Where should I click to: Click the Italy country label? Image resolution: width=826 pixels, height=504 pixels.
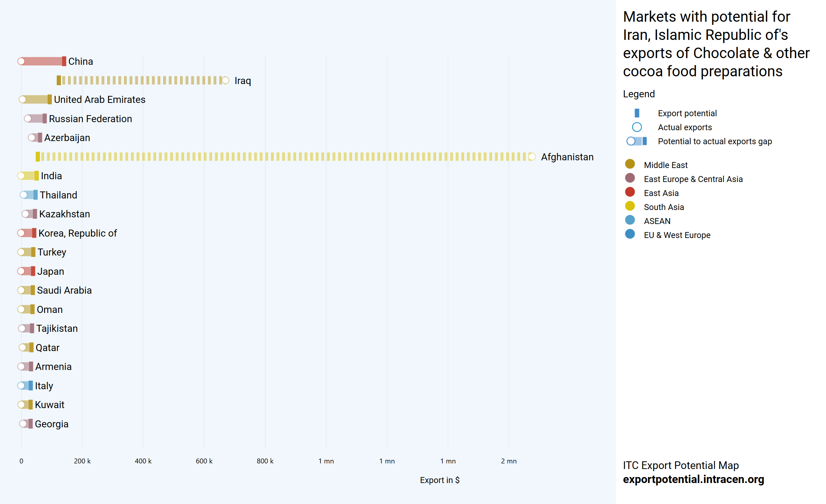(44, 386)
